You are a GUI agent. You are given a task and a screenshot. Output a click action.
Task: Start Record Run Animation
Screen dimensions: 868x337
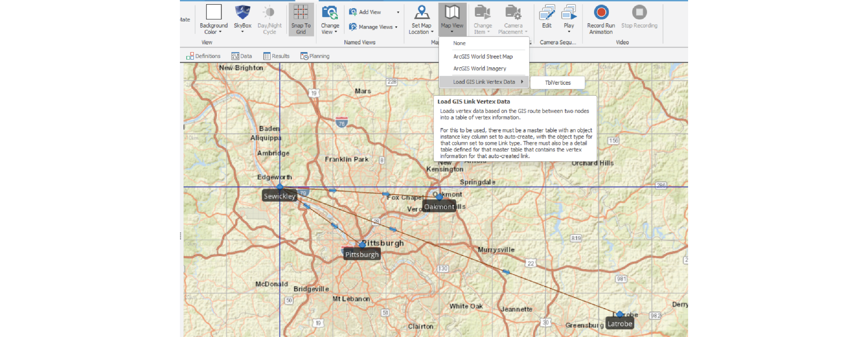[601, 13]
